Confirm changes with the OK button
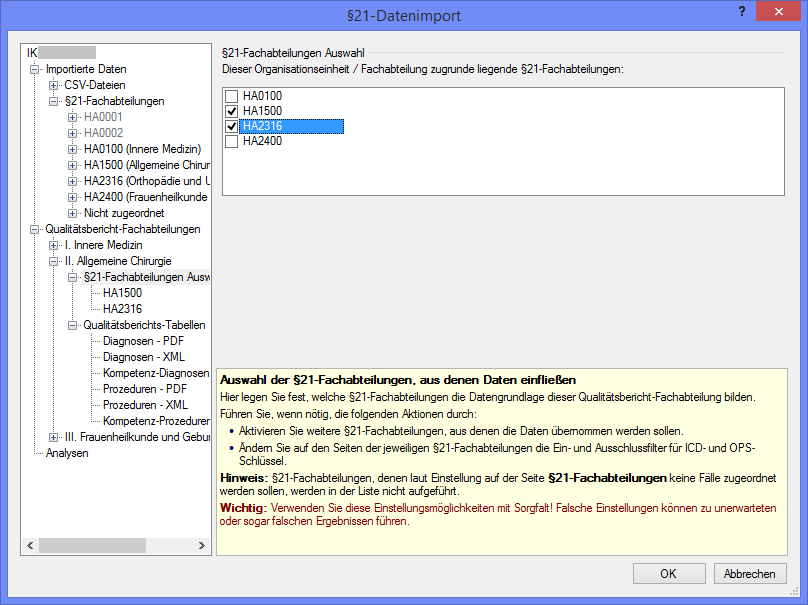This screenshot has width=808, height=605. [x=668, y=573]
